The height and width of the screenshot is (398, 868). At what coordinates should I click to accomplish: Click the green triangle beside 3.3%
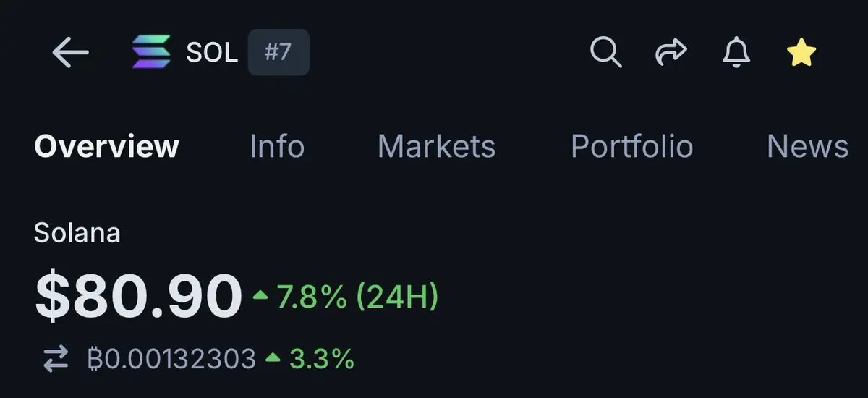[x=273, y=358]
